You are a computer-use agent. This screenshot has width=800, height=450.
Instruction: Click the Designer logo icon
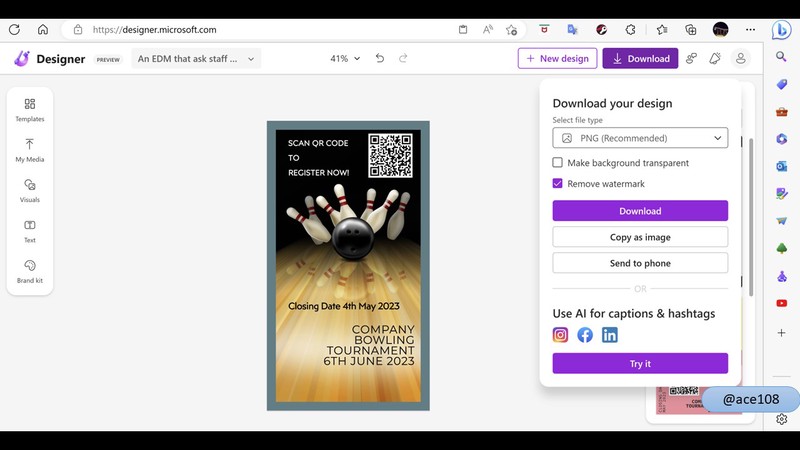[21, 58]
